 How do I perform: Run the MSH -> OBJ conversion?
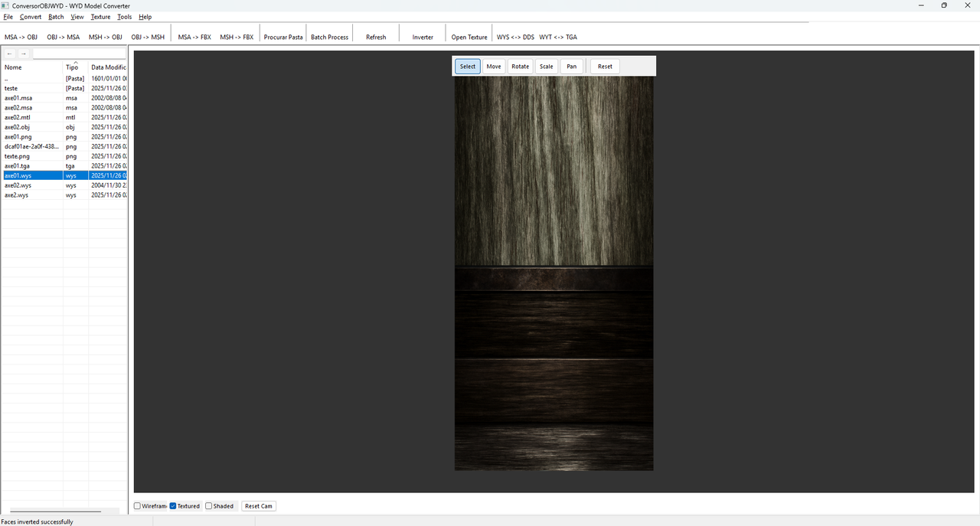pos(105,37)
